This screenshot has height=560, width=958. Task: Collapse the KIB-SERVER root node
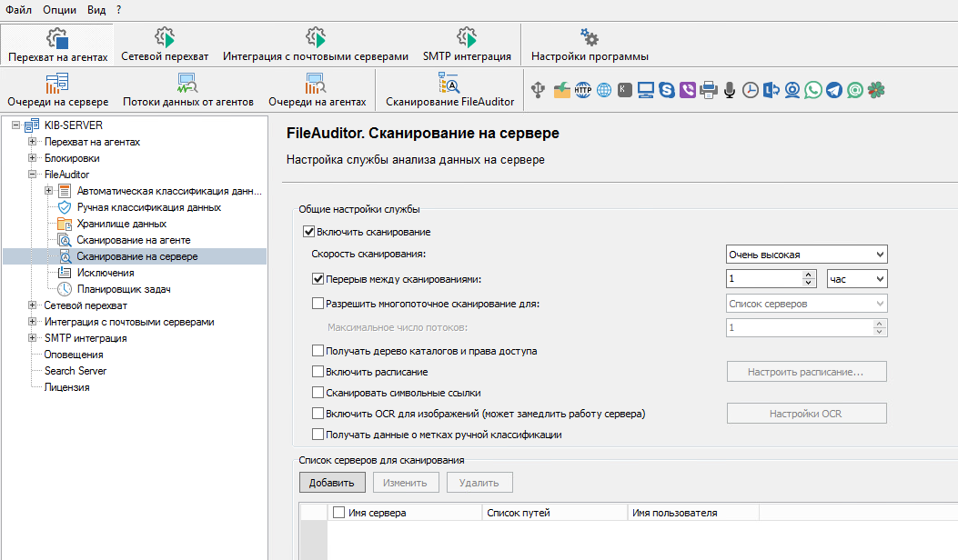(15, 125)
